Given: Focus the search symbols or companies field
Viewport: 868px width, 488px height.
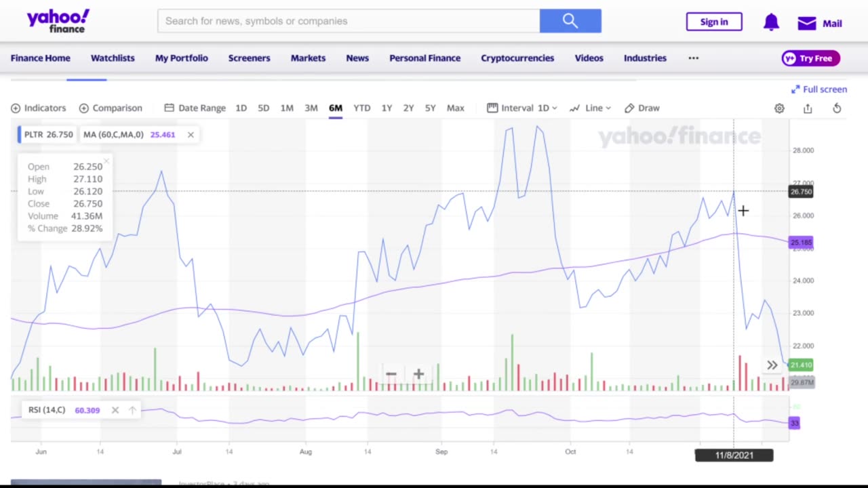Looking at the screenshot, I should click(x=349, y=21).
